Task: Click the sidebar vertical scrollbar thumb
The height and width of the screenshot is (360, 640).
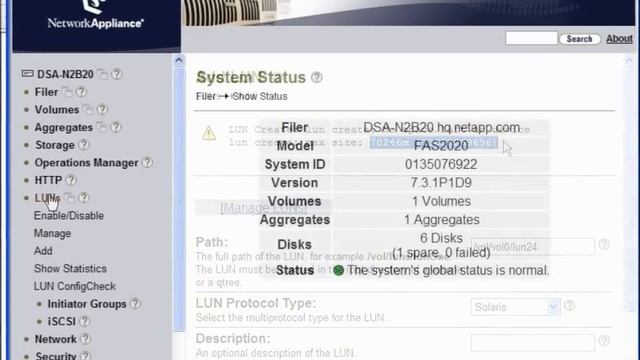Action: (179, 199)
